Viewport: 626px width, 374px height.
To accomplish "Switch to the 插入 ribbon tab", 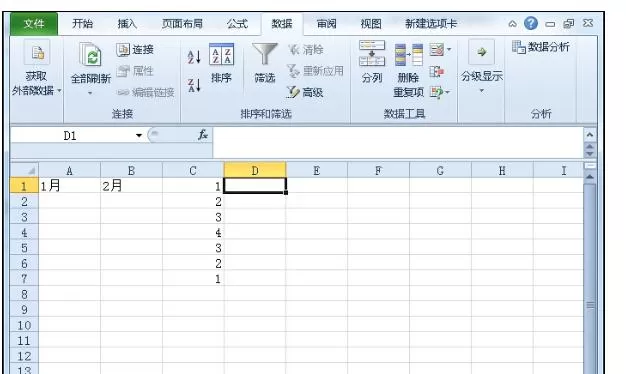I will click(x=127, y=24).
